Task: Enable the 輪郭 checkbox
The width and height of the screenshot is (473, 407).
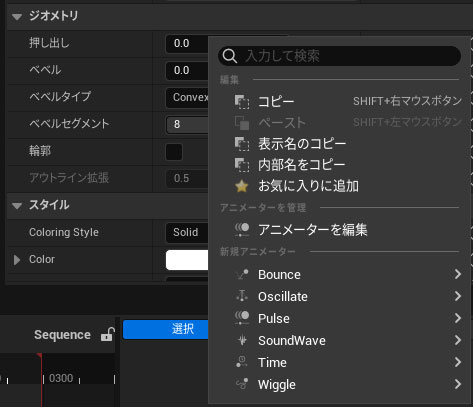Action: (174, 152)
